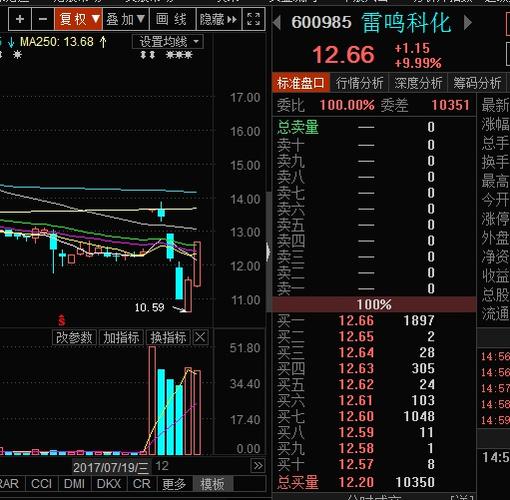This screenshot has width=510, height=500.
Task: Click the 总买量 total 10350
Action: [415, 482]
